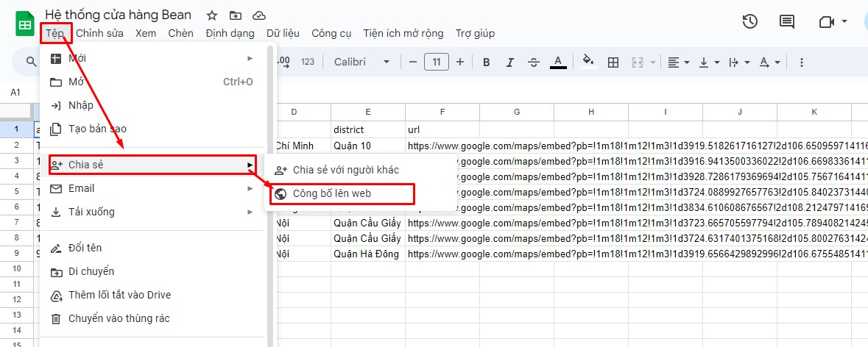Open the comments icon
This screenshot has width=868, height=347.
(786, 21)
